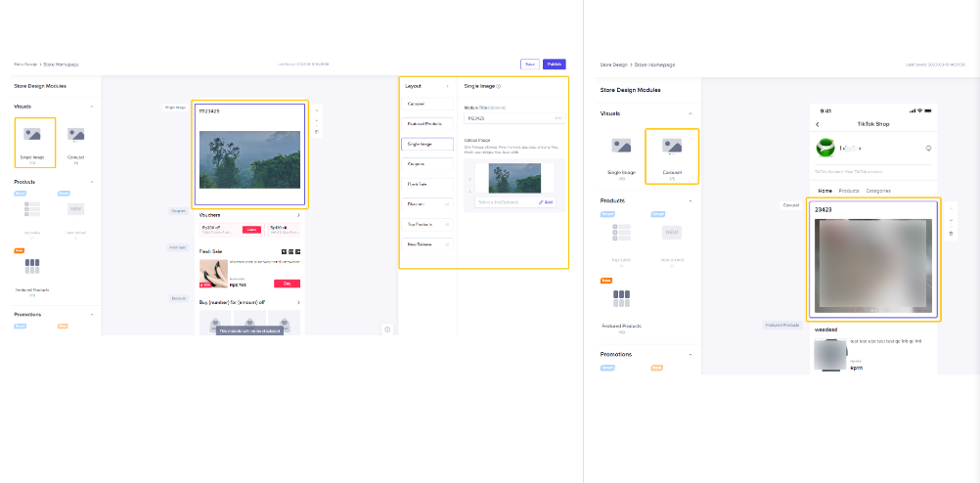This screenshot has width=980, height=483.
Task: Select top sales module in right screenshot
Action: (621, 233)
